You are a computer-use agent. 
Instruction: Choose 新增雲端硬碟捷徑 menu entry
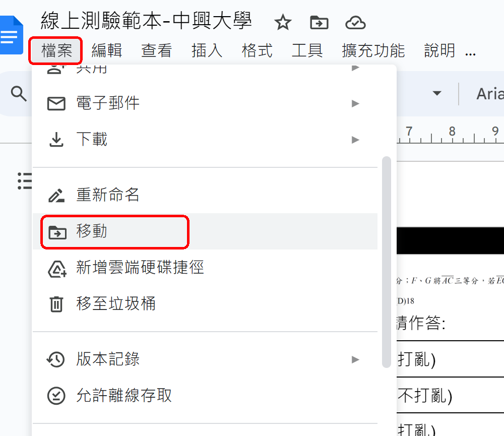pos(205,268)
